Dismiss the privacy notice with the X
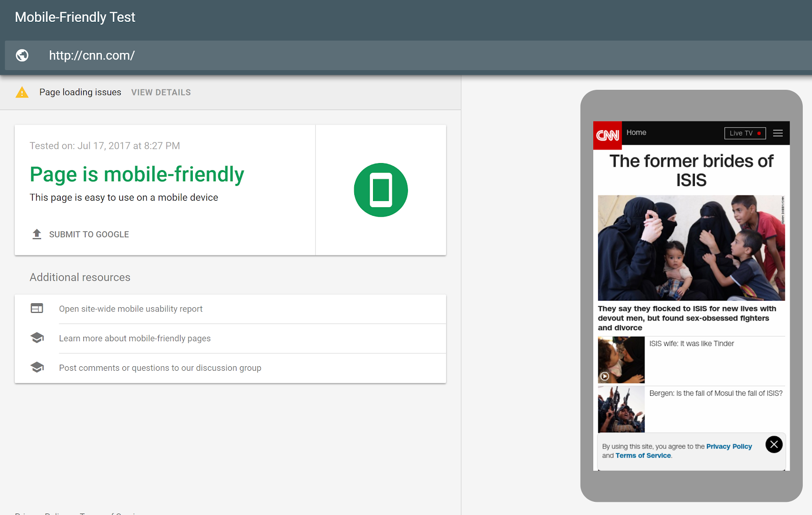The width and height of the screenshot is (812, 515). click(x=774, y=444)
